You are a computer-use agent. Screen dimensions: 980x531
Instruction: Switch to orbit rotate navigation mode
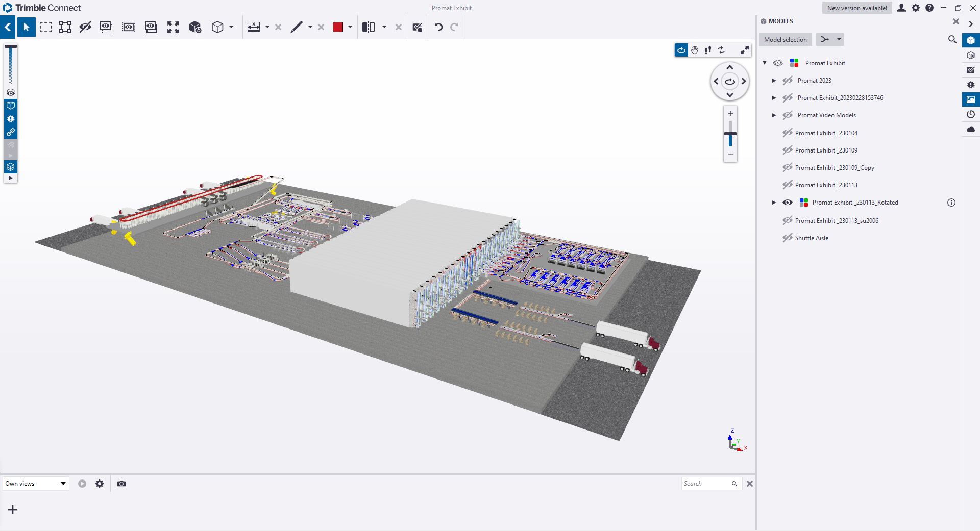coord(681,50)
